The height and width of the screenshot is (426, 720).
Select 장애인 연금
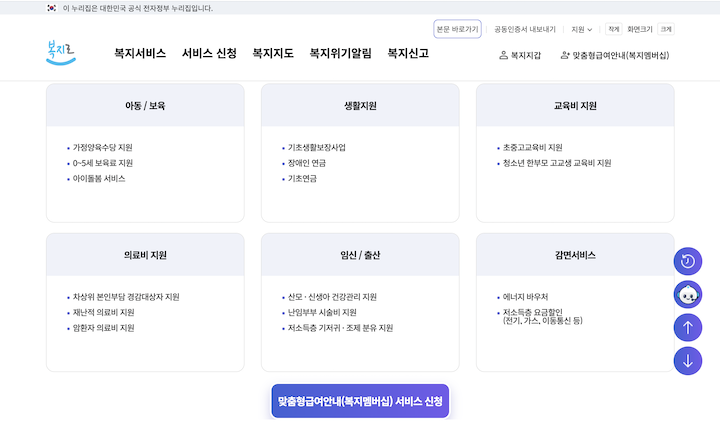coord(306,163)
